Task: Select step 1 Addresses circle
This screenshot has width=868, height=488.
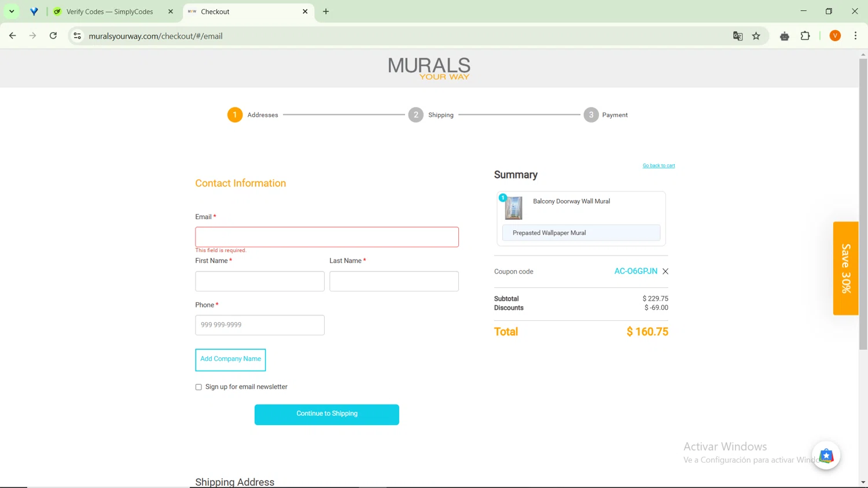Action: 235,115
